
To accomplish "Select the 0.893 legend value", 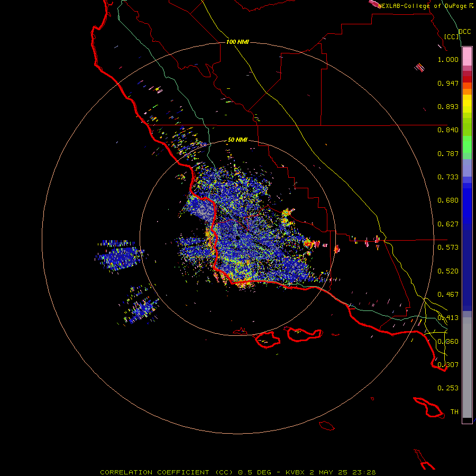I will click(448, 106).
